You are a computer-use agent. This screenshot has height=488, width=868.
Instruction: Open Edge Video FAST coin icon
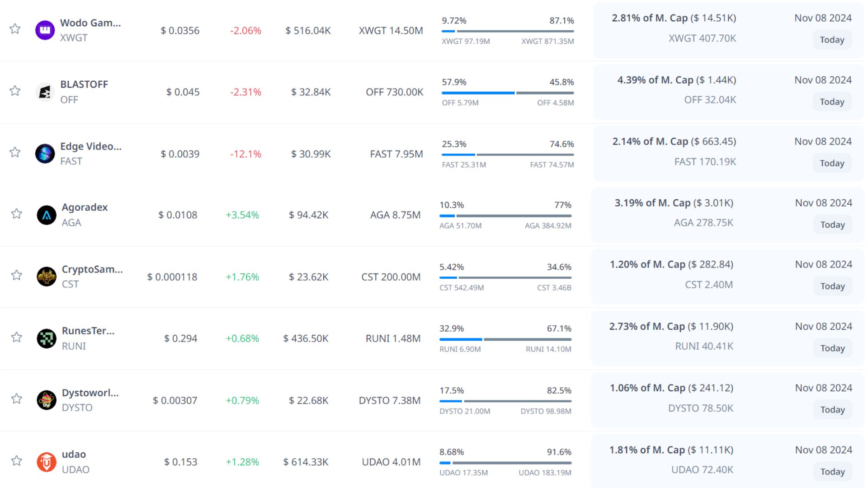pos(45,154)
